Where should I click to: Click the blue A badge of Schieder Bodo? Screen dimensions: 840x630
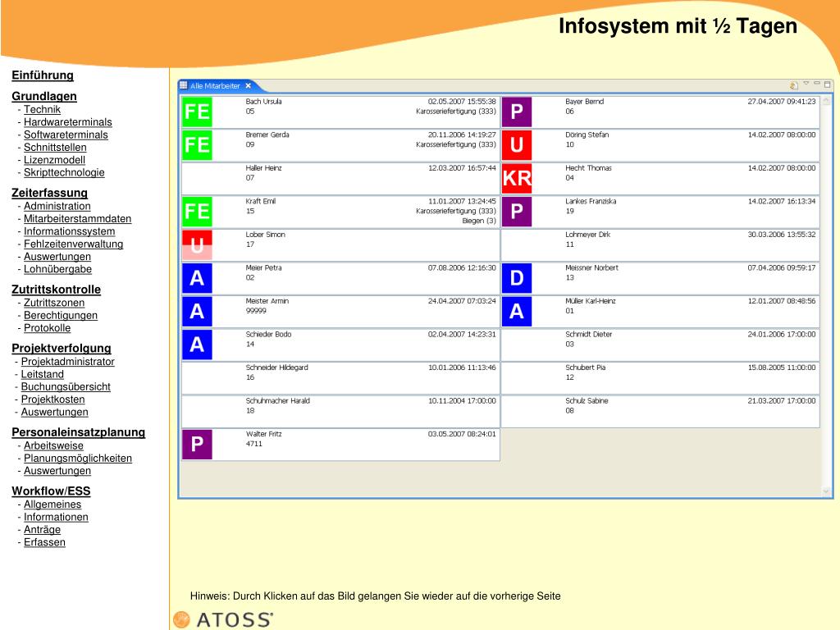[197, 345]
